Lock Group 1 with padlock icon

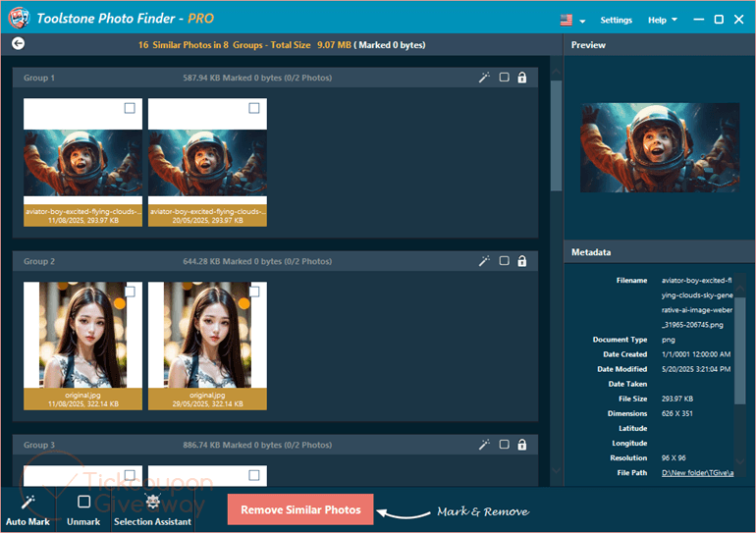coord(522,78)
